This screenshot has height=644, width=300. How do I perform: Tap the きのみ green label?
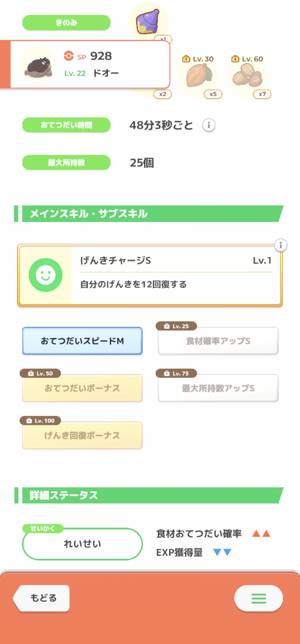tap(66, 23)
